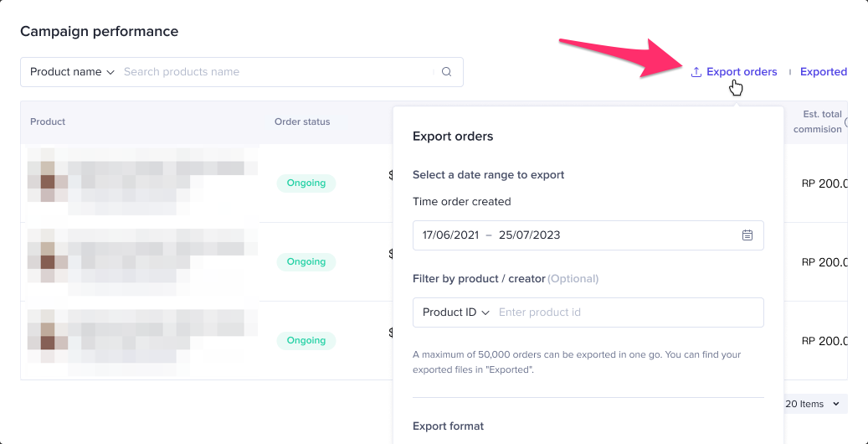Image resolution: width=868 pixels, height=444 pixels.
Task: Click the Ongoing badge in the third row
Action: (306, 341)
